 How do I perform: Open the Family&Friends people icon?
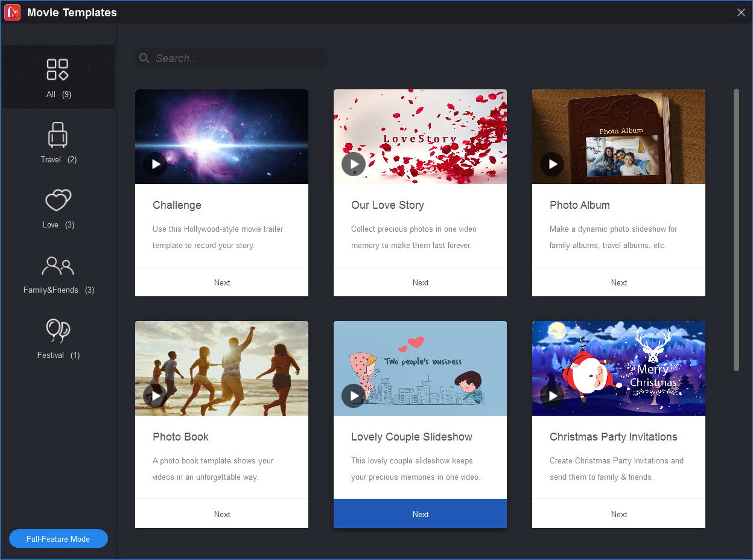click(58, 266)
